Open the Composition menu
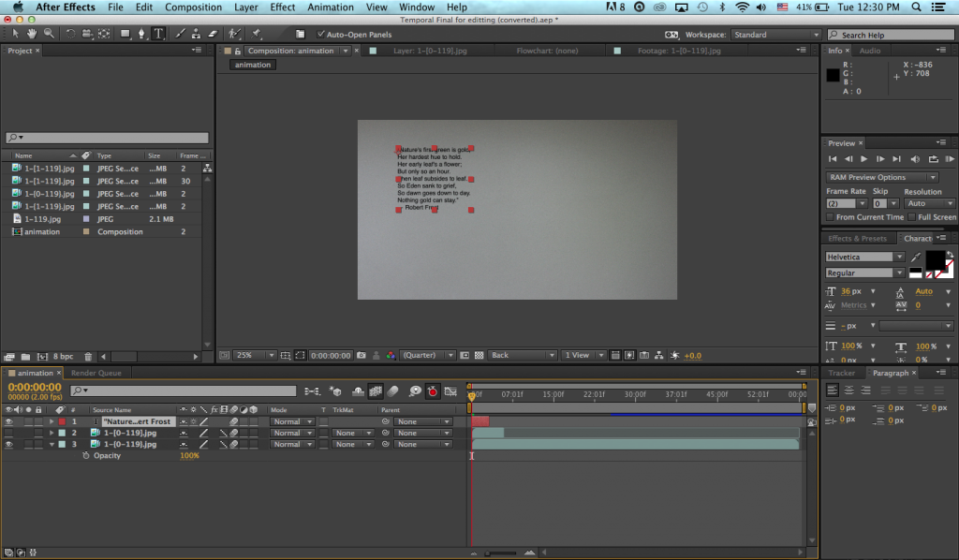The height and width of the screenshot is (560, 959). coord(193,7)
